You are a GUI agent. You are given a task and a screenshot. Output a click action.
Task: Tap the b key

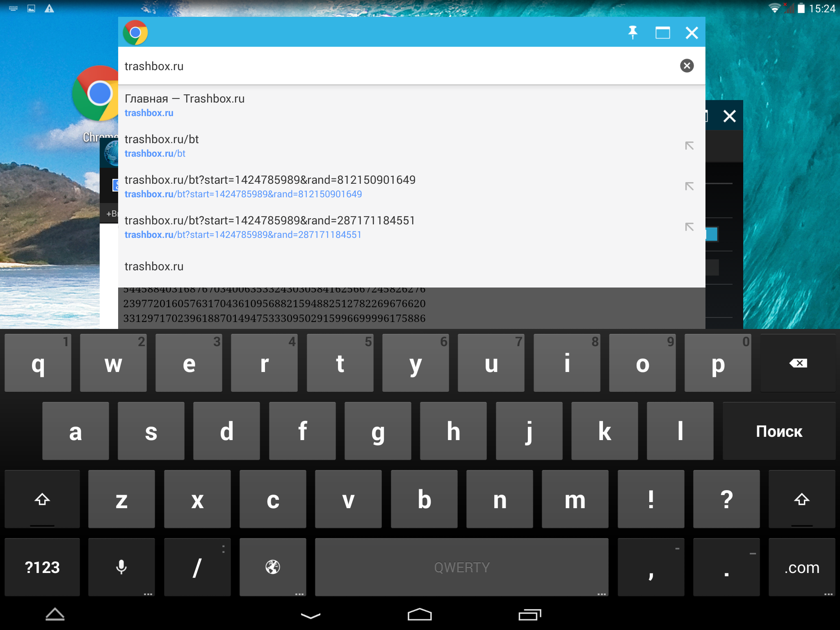coord(424,499)
